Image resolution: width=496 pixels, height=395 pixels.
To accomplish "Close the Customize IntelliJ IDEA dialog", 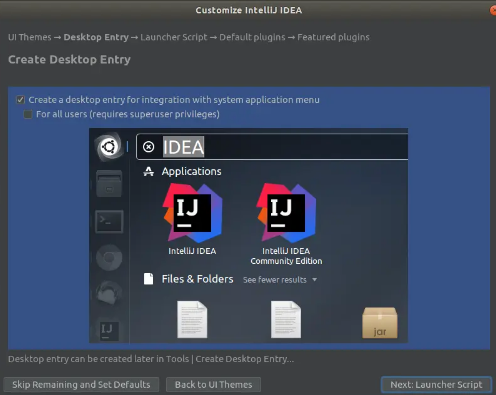I will pos(493,10).
